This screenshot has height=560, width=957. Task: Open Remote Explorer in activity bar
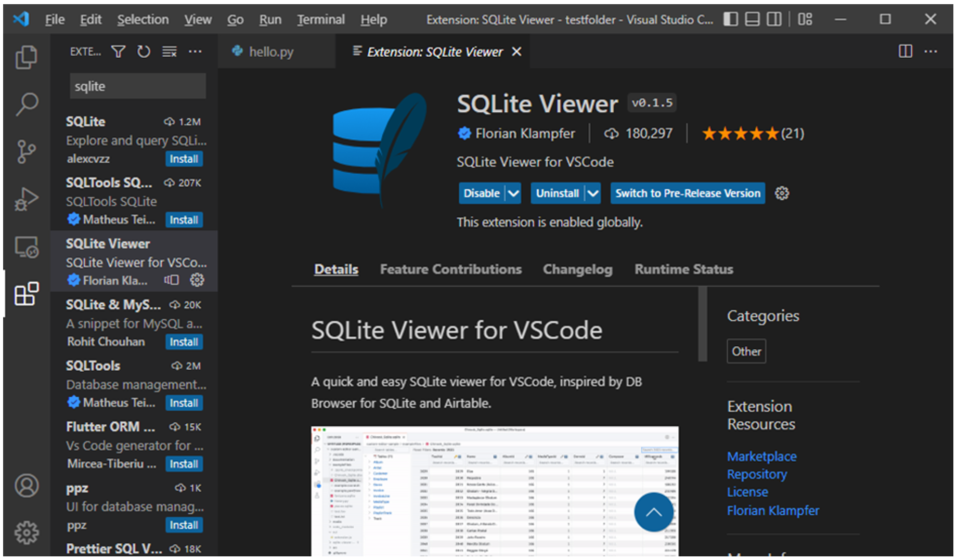coord(26,247)
